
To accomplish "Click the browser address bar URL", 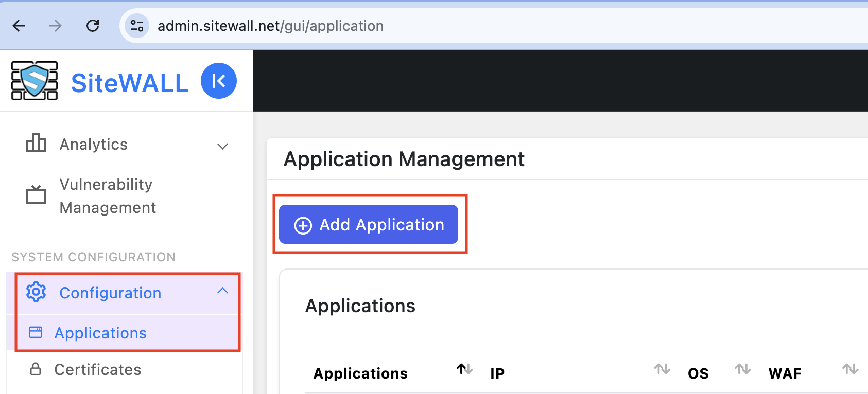I will click(x=270, y=26).
